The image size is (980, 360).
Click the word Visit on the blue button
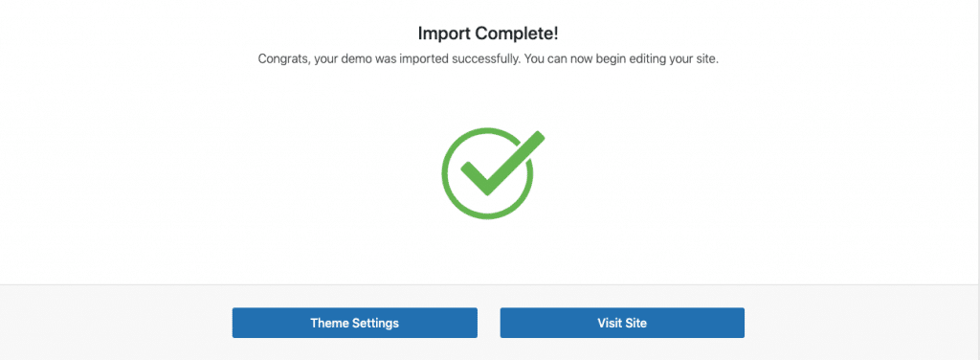[610, 323]
